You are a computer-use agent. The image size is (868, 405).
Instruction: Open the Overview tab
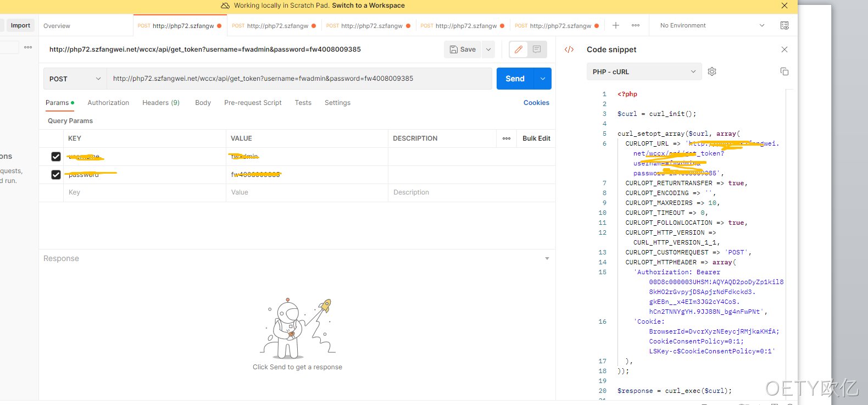coord(57,26)
